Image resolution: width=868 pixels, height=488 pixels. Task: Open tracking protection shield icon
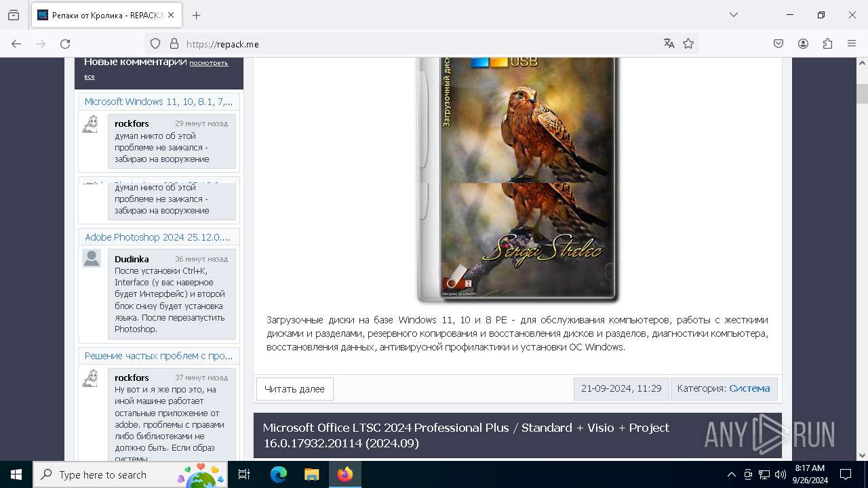pyautogui.click(x=155, y=43)
